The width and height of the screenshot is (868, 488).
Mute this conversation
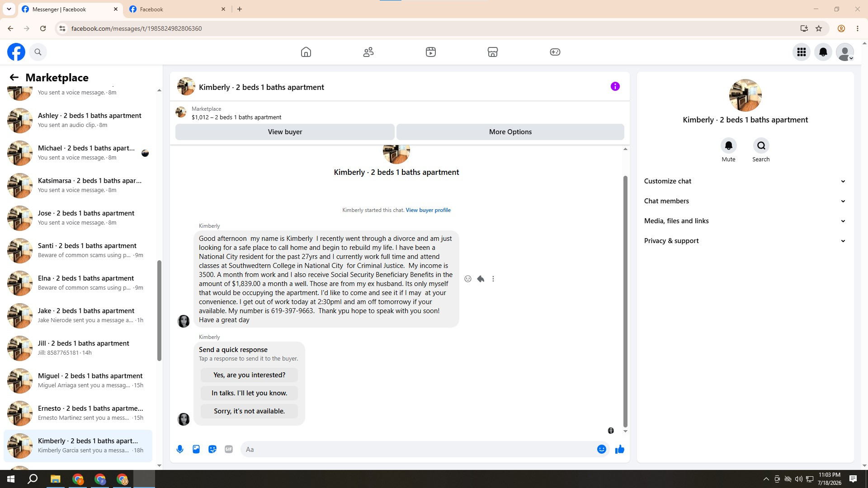[x=728, y=145]
